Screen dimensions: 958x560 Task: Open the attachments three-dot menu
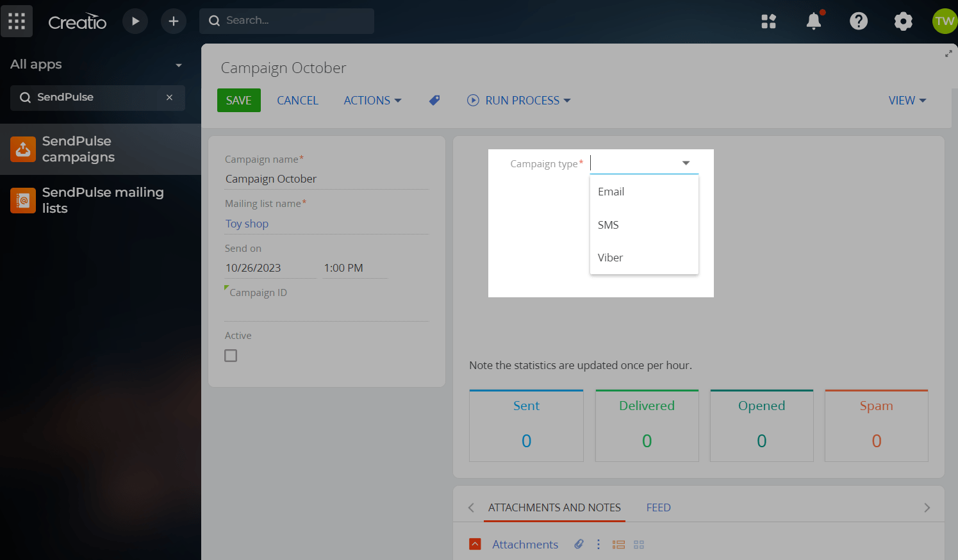pos(599,544)
